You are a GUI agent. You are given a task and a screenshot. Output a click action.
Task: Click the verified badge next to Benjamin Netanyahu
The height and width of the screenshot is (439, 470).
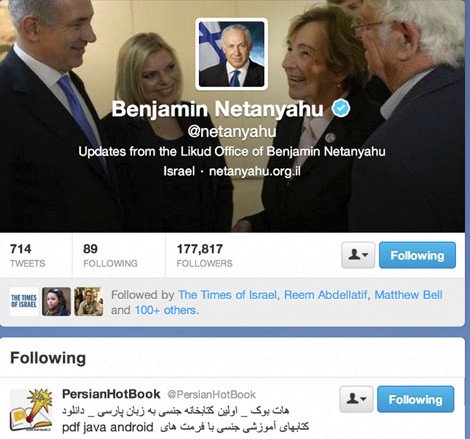pos(341,108)
